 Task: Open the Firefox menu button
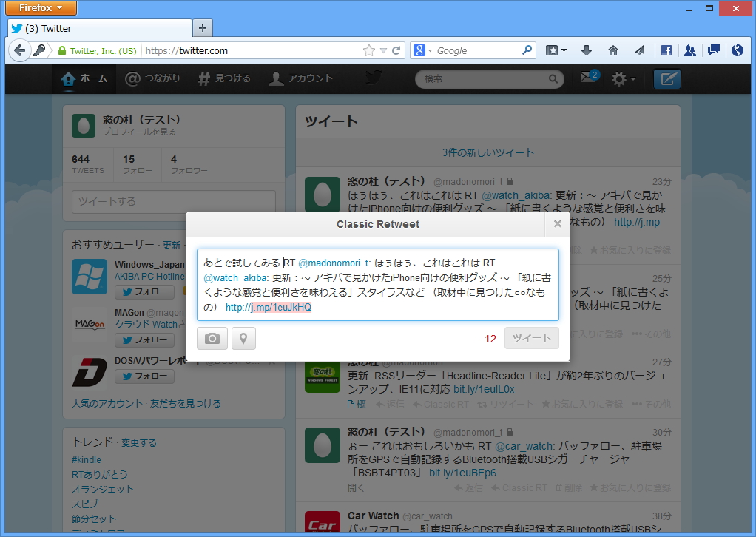41,8
